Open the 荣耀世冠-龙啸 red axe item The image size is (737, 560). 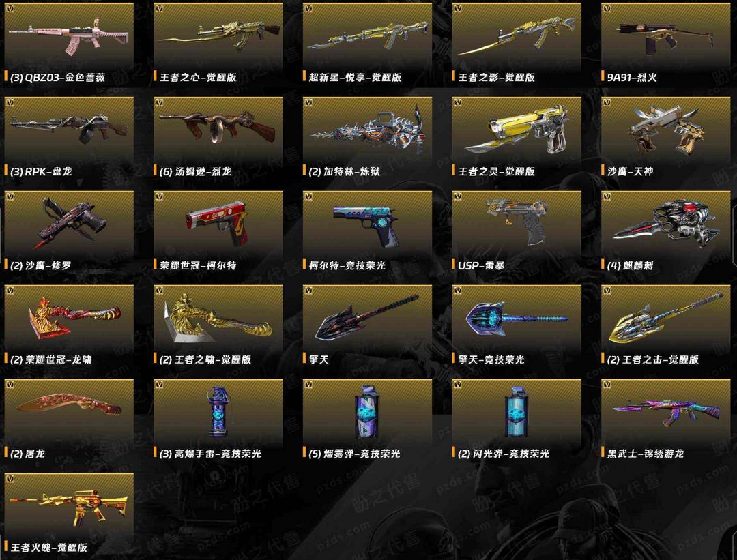(69, 327)
